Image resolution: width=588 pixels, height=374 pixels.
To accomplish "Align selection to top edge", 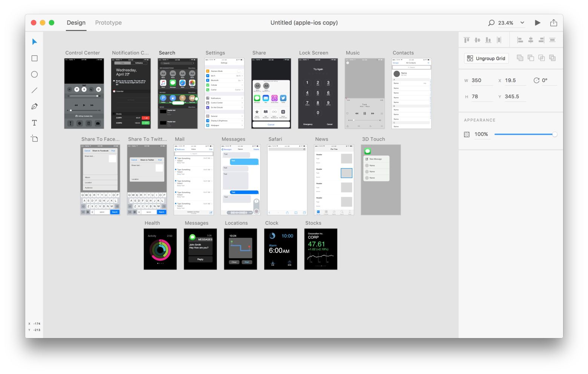I will pos(467,40).
